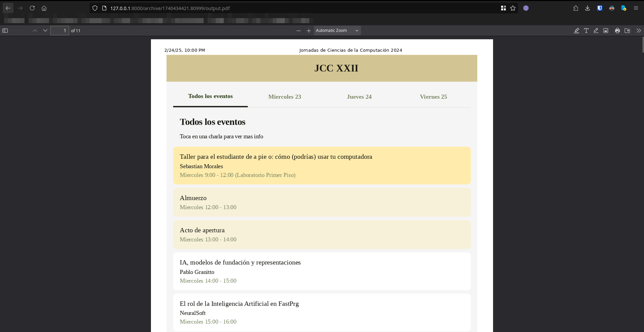Click the container grid icon in address bar
The width and height of the screenshot is (644, 332).
[503, 8]
